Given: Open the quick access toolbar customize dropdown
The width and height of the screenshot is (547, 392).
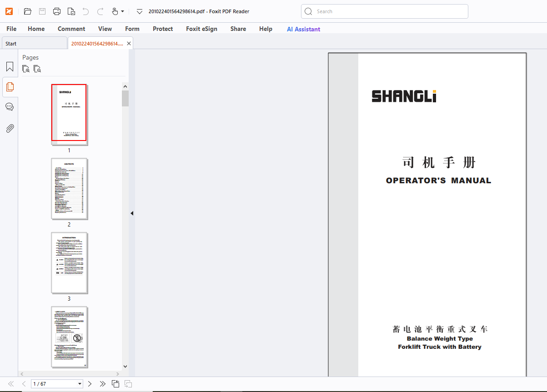Looking at the screenshot, I should coord(140,11).
